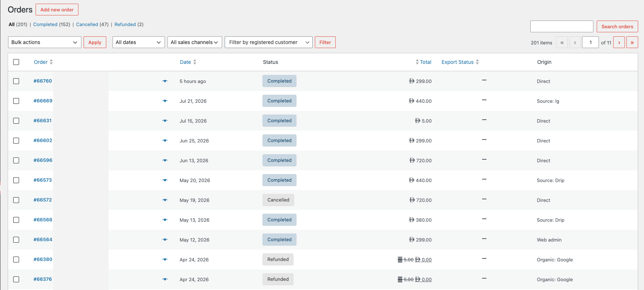Image resolution: width=644 pixels, height=290 pixels.
Task: Preview order #66572 with eye icon
Action: point(165,200)
